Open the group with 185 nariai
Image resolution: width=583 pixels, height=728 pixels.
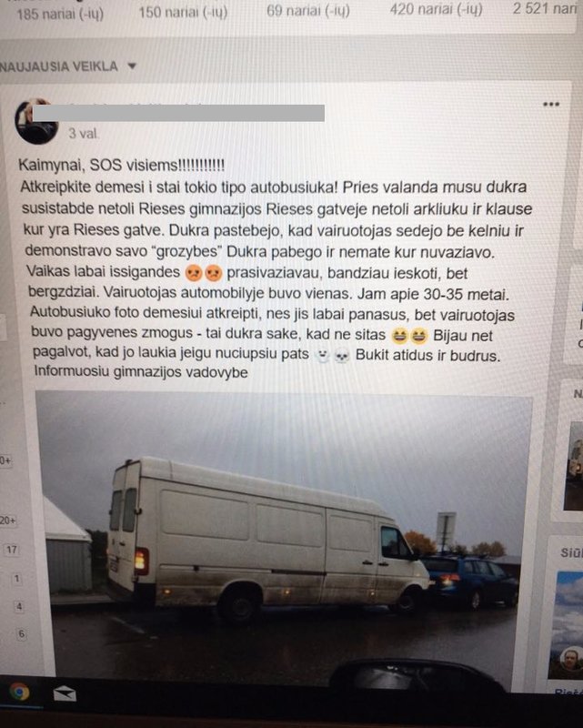click(60, 14)
